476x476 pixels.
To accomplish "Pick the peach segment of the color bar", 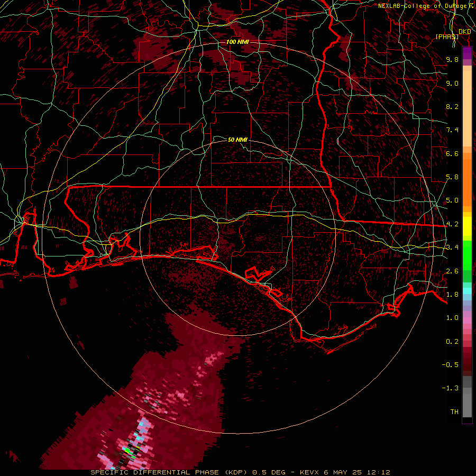I will coord(467,106).
